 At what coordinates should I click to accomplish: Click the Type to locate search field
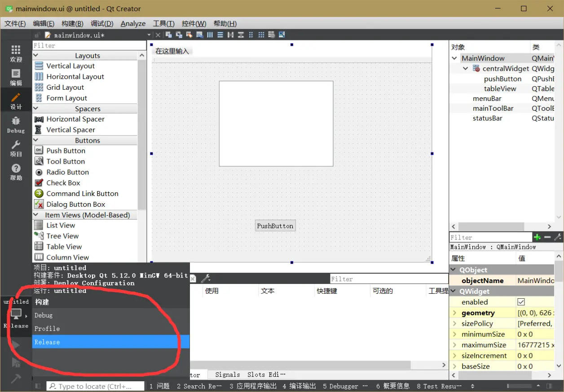[x=96, y=386]
